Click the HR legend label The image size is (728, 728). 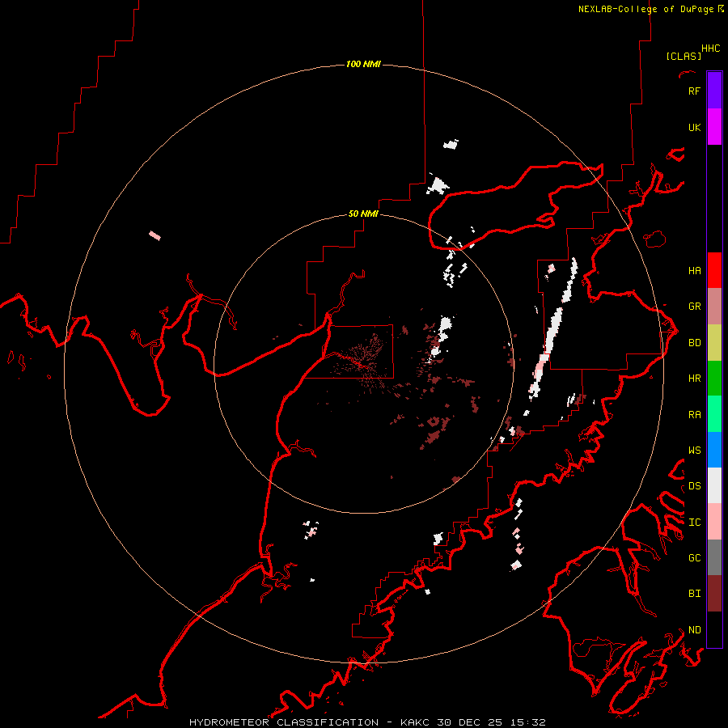coord(694,379)
